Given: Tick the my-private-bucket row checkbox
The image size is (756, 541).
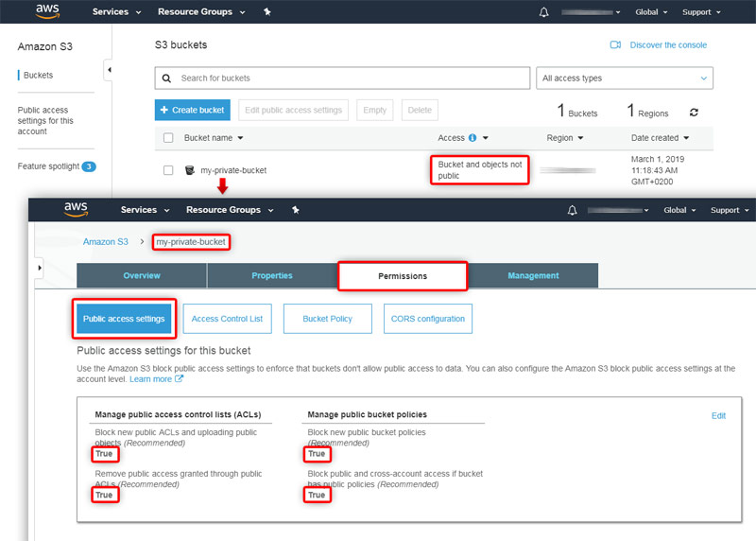Looking at the screenshot, I should pos(168,170).
